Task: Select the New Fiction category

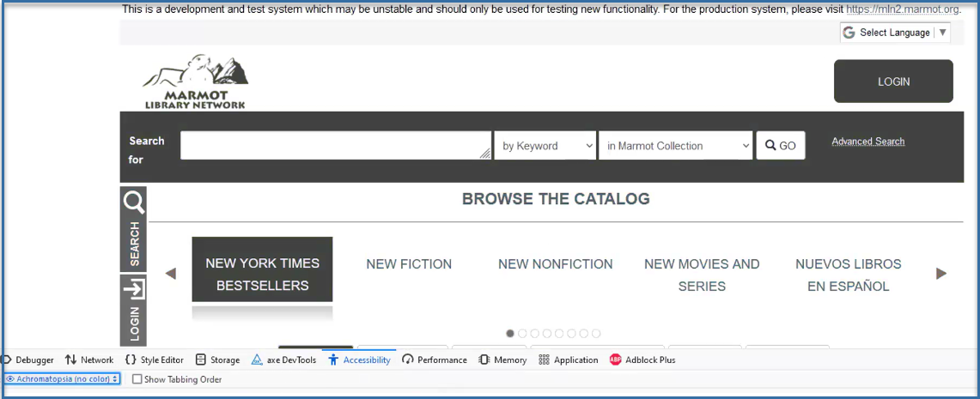Action: point(409,264)
